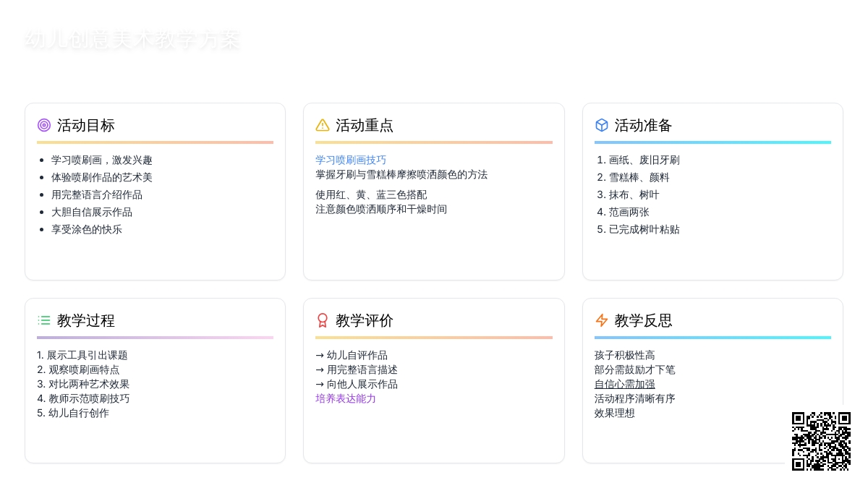
Task: Click the blue 学习喷刷画技巧 link
Action: (351, 160)
